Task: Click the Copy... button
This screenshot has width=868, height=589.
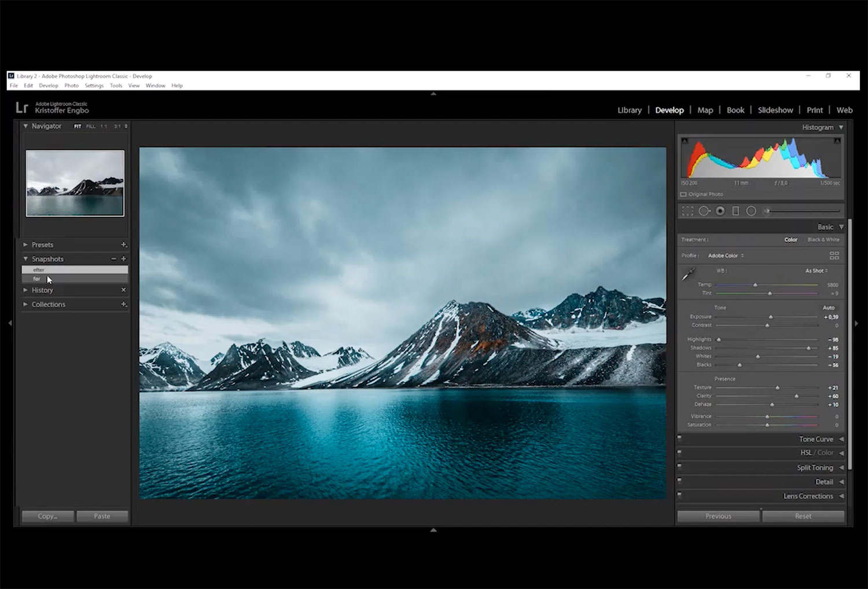Action: 47,516
